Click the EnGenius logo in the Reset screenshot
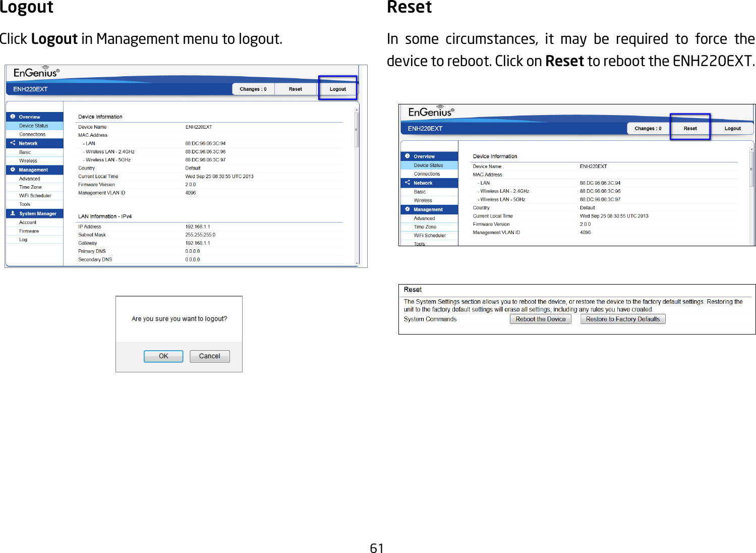756x553 pixels. coord(431,112)
